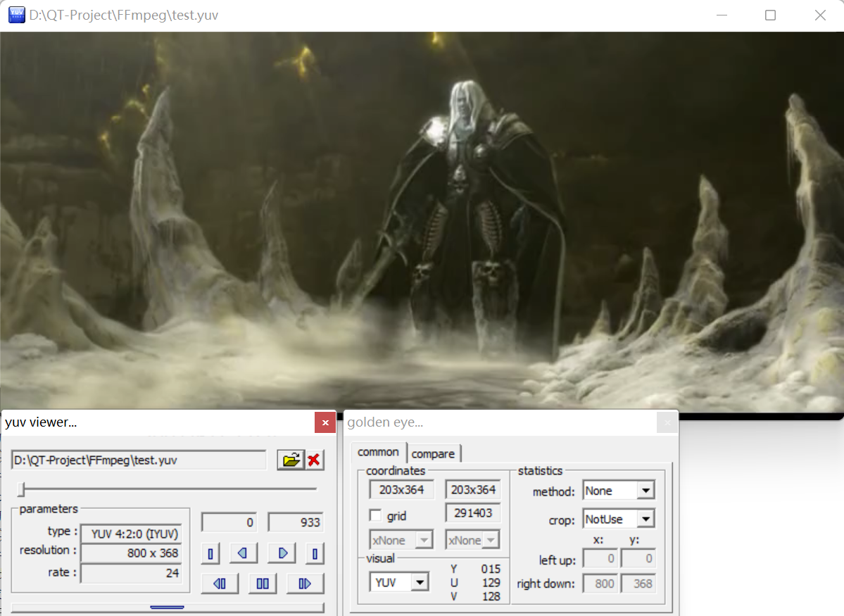
Task: Close the yuv viewer panel
Action: click(x=325, y=422)
